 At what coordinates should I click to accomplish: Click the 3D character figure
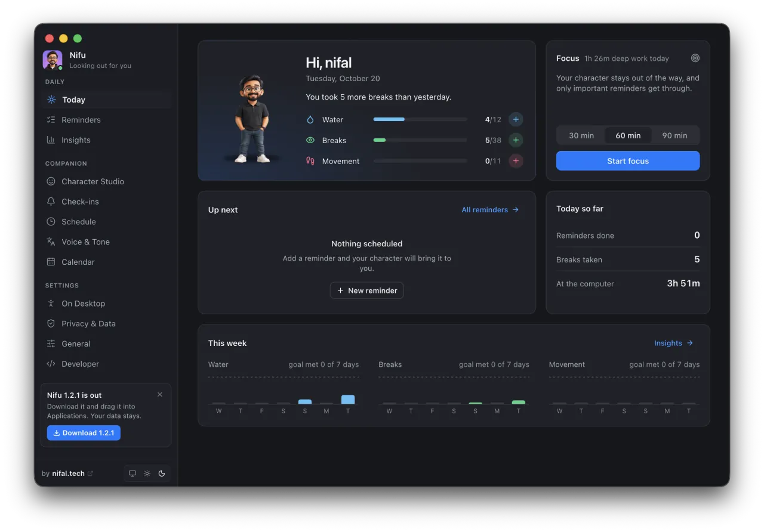[x=251, y=119]
